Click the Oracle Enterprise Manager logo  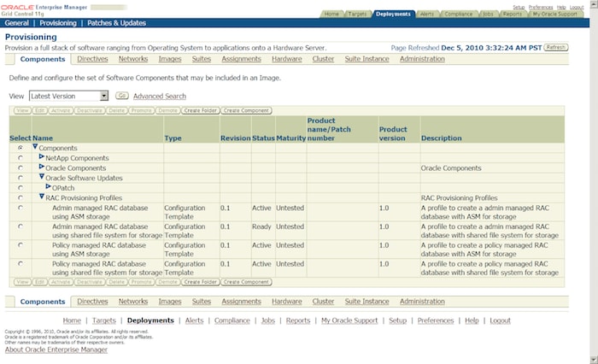(x=44, y=7)
